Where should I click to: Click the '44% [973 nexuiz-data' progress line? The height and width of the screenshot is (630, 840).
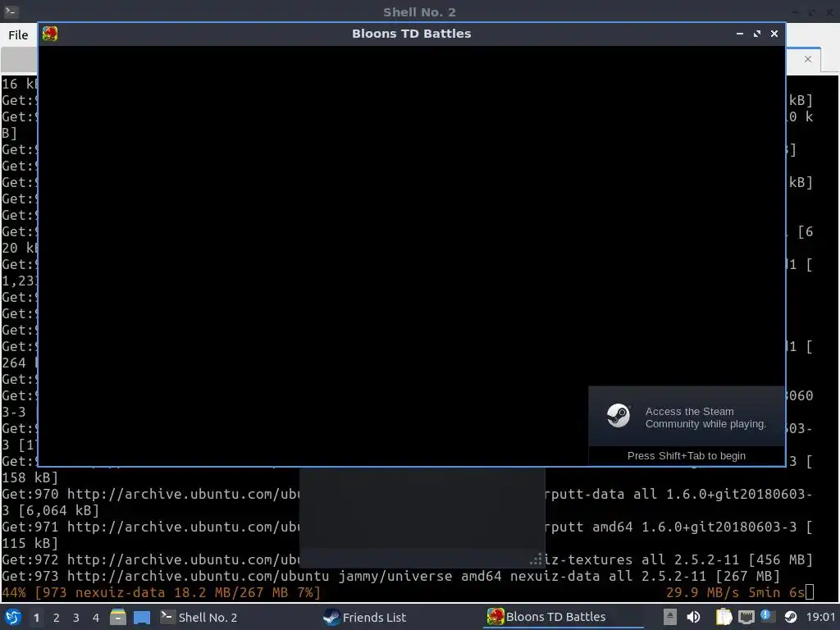pyautogui.click(x=162, y=592)
